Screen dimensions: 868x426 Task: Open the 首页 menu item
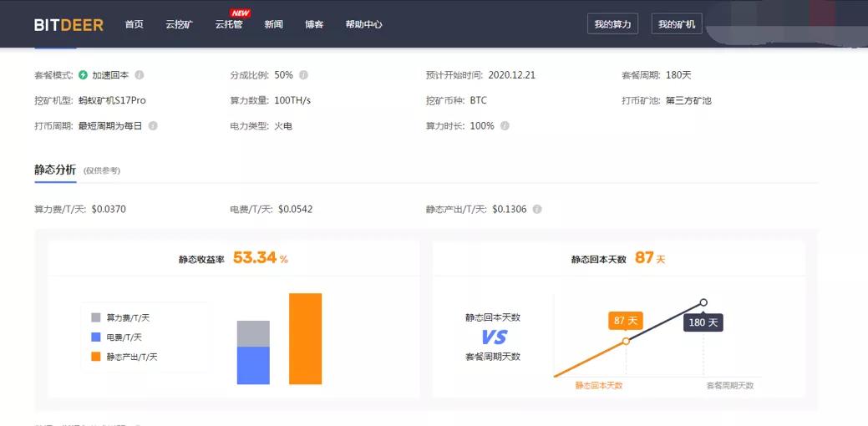[134, 24]
